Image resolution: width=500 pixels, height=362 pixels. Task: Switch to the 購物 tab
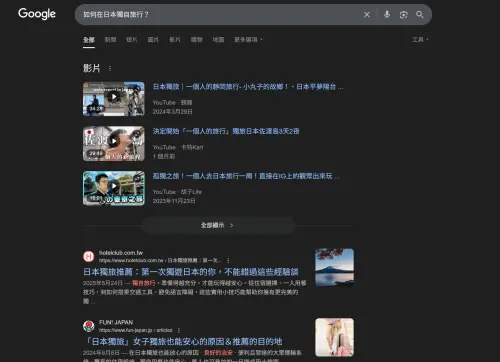tap(197, 40)
